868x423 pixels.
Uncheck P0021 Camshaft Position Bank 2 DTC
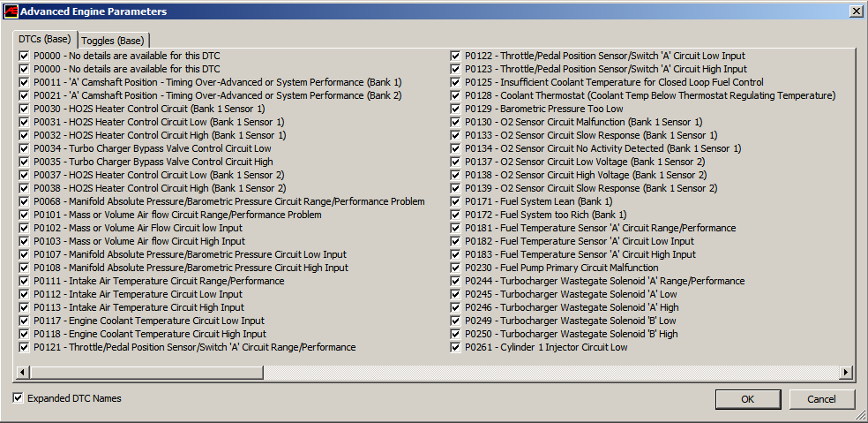24,95
